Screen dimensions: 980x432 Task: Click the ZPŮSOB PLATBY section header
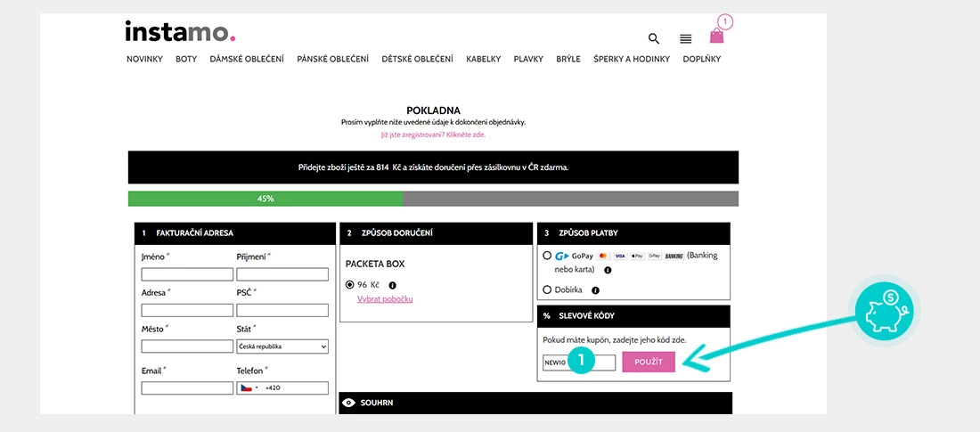(x=633, y=233)
